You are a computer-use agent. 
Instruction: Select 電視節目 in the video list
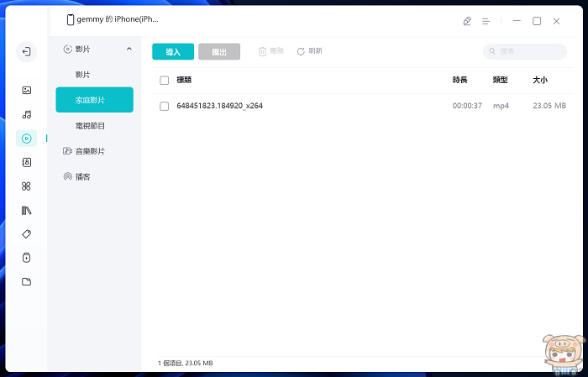(90, 126)
